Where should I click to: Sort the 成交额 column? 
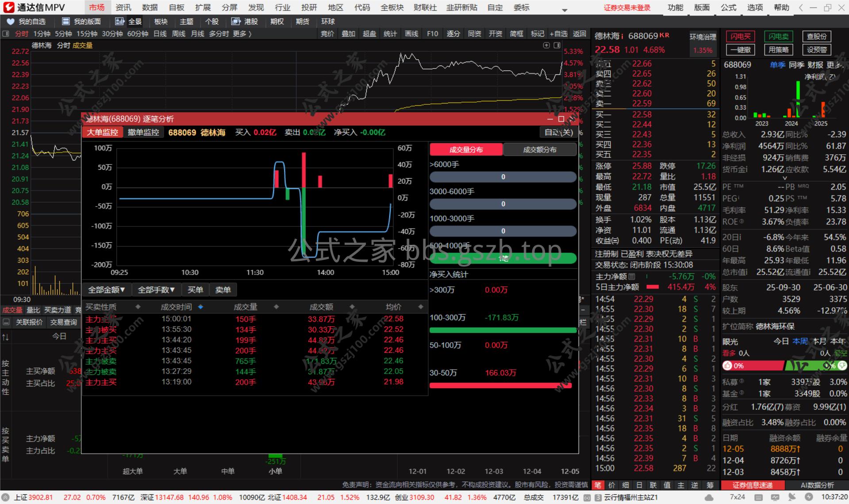pyautogui.click(x=352, y=307)
